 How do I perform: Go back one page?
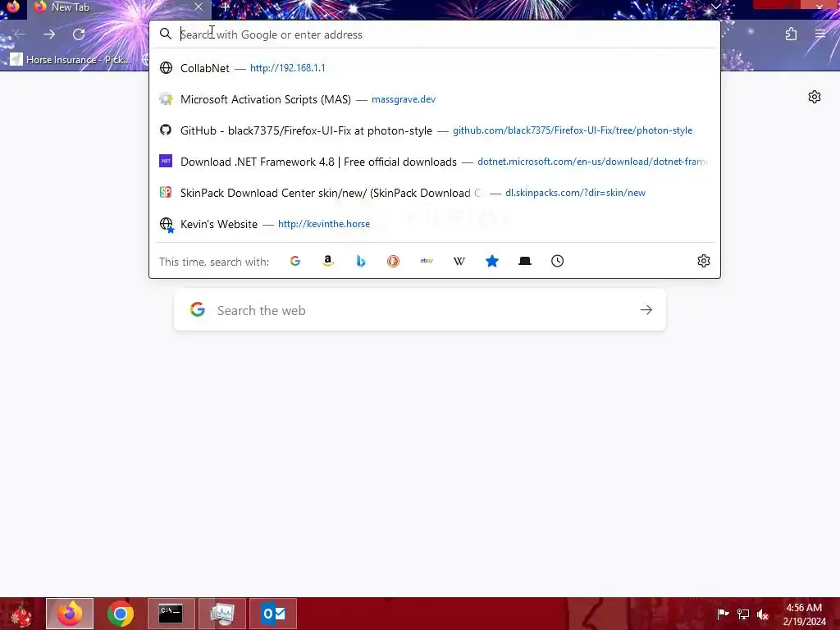(x=20, y=34)
